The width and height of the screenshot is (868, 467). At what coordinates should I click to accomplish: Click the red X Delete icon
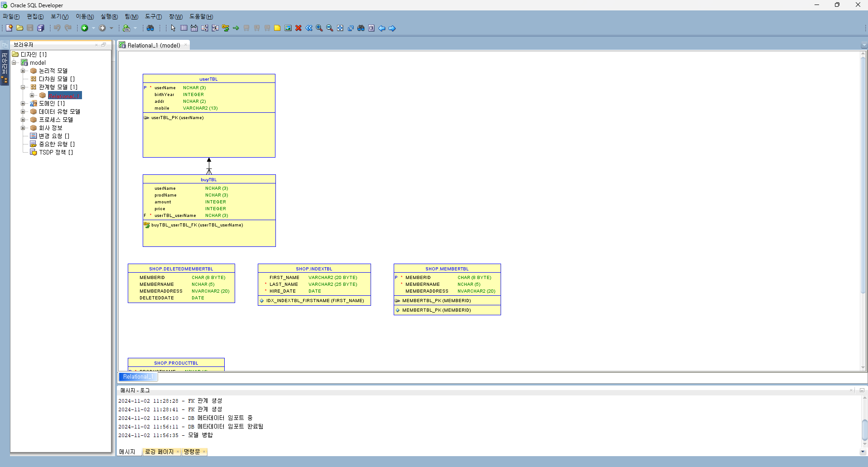pyautogui.click(x=298, y=28)
